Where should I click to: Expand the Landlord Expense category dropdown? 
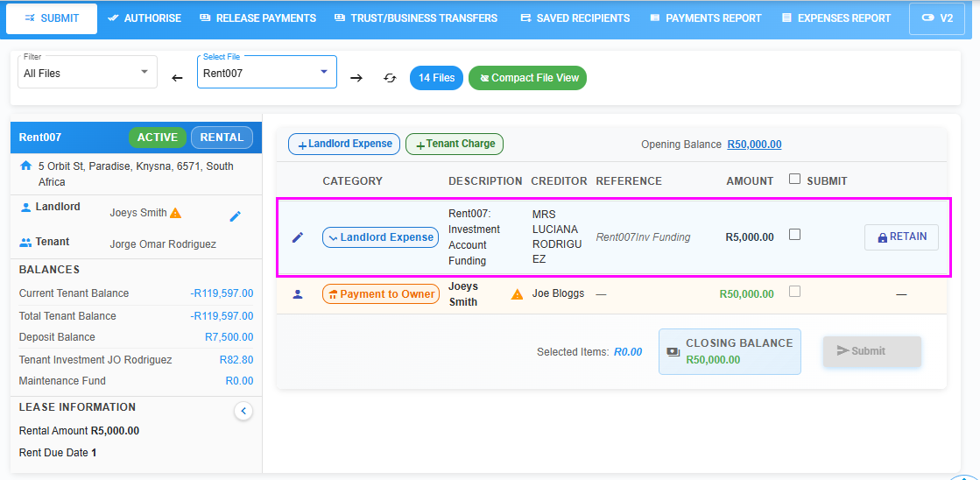[380, 237]
